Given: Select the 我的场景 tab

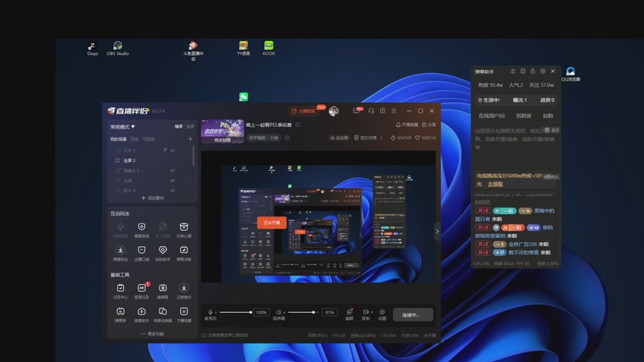Looking at the screenshot, I should pyautogui.click(x=118, y=139).
